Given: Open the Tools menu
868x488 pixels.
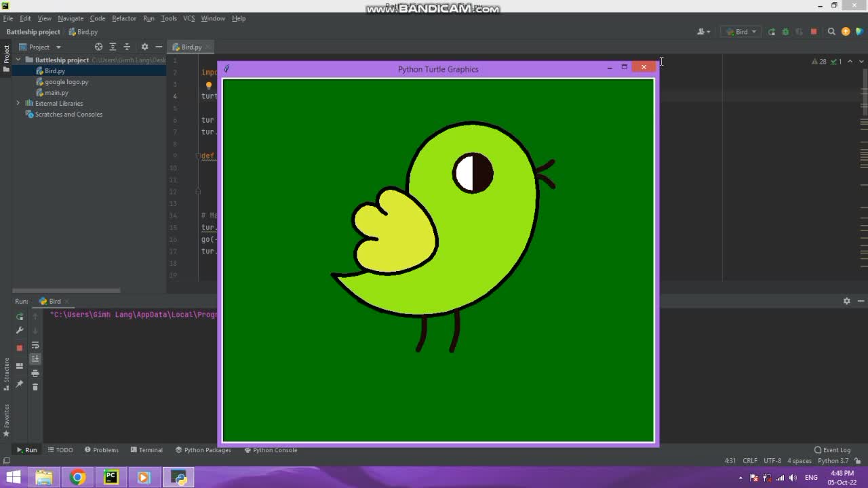Looking at the screenshot, I should tap(169, 18).
